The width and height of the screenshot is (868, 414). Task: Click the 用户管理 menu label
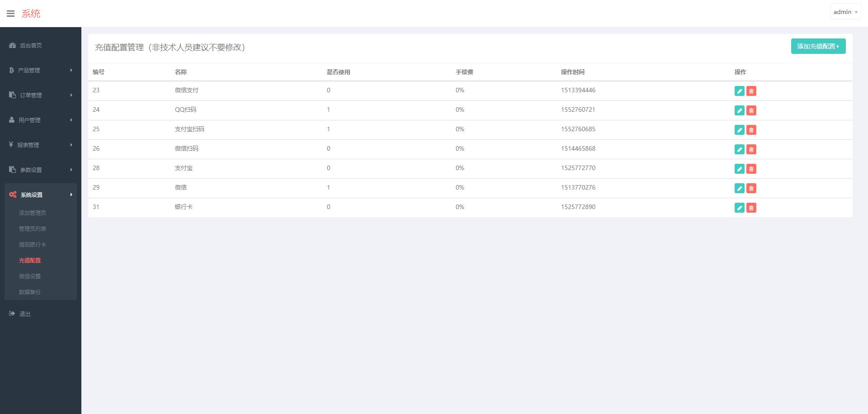tap(29, 120)
